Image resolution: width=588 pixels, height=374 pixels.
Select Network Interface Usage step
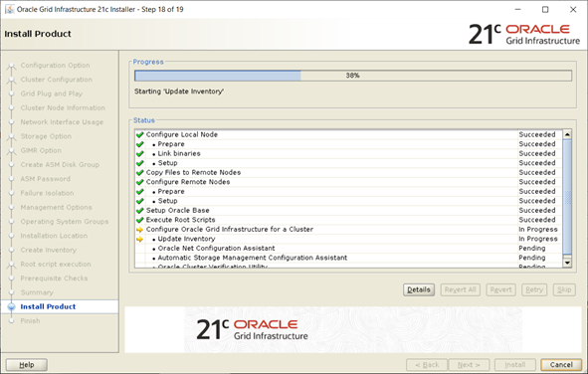pyautogui.click(x=62, y=122)
